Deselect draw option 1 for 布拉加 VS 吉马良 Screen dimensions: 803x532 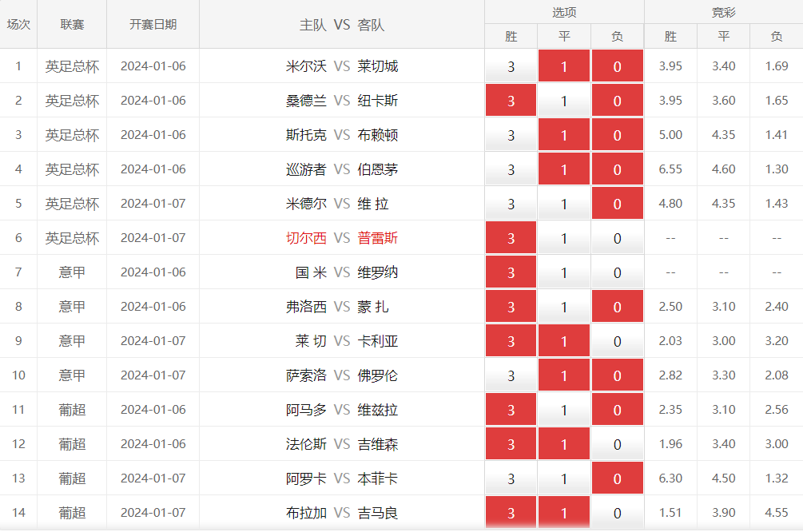(x=564, y=512)
